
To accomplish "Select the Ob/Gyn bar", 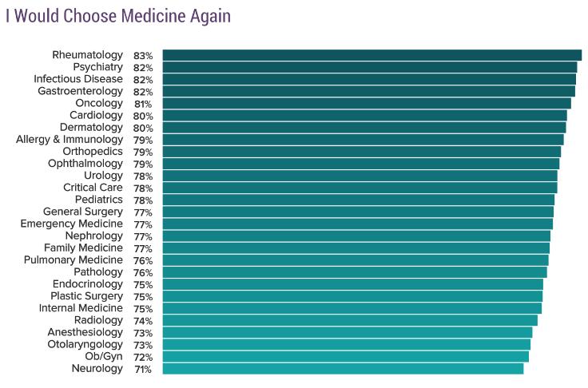I will pyautogui.click(x=345, y=356).
